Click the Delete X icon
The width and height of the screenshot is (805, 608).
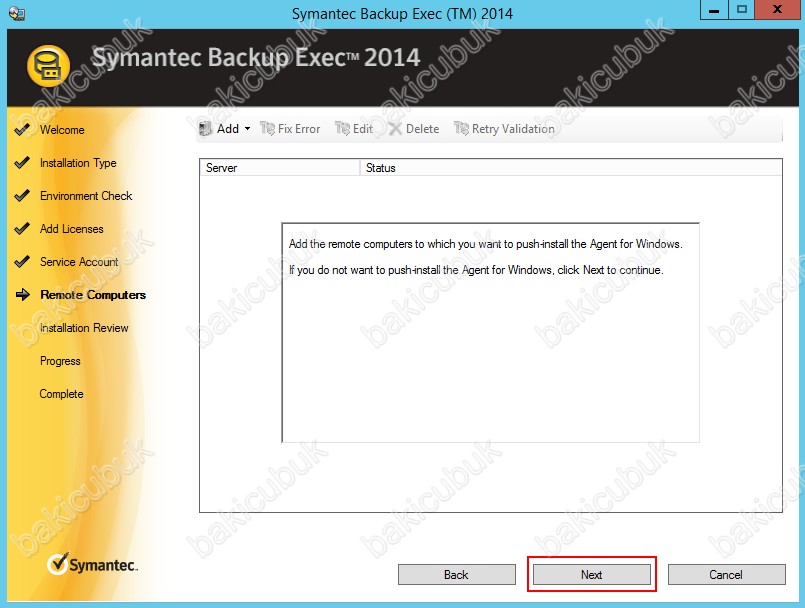click(x=395, y=128)
